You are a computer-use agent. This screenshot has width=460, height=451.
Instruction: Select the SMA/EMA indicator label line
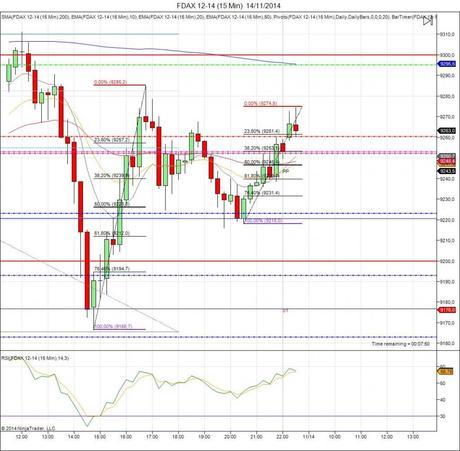tap(218, 16)
